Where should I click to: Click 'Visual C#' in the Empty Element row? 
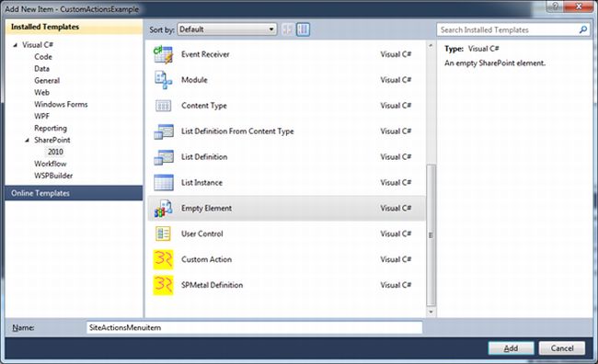[396, 209]
